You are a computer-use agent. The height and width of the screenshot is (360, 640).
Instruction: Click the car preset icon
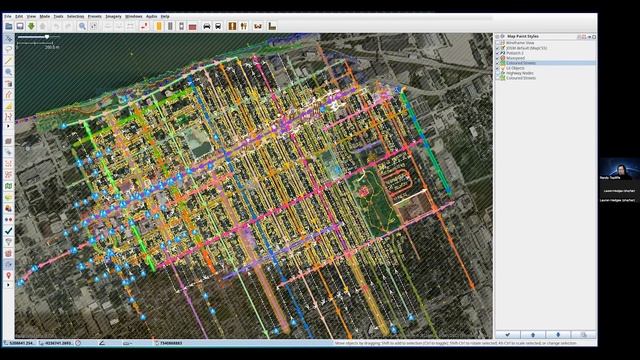tap(207, 26)
